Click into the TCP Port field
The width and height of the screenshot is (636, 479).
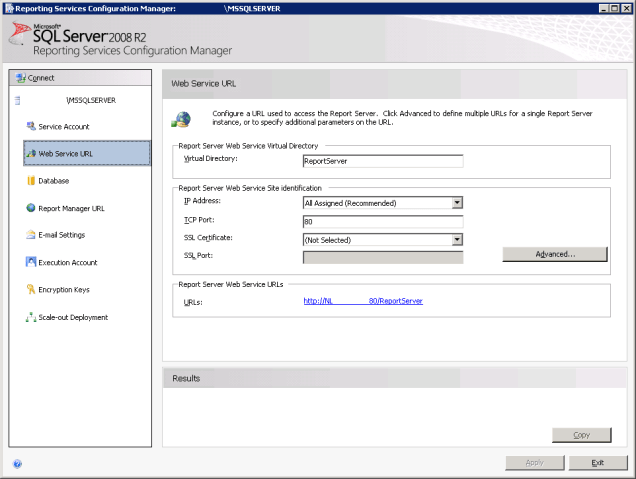pyautogui.click(x=382, y=221)
